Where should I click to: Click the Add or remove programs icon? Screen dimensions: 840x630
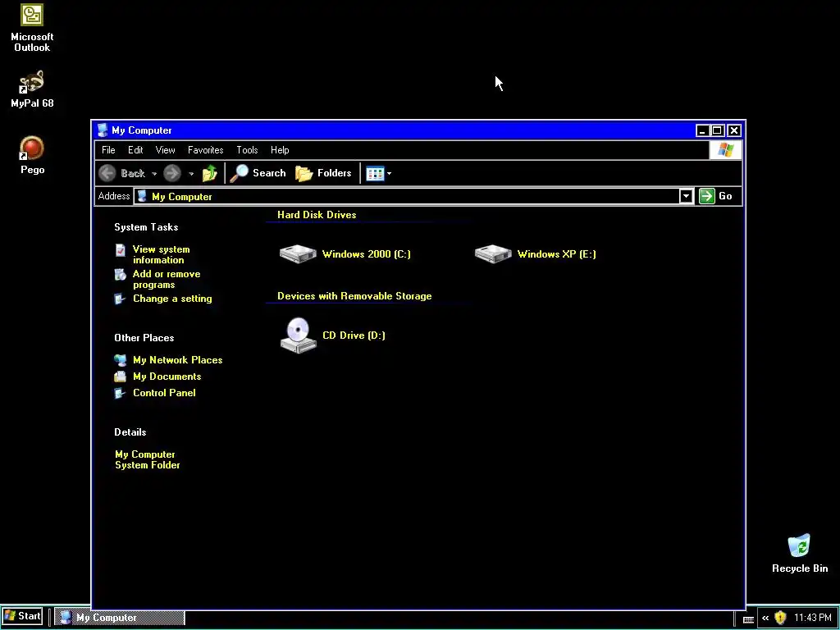(x=121, y=275)
